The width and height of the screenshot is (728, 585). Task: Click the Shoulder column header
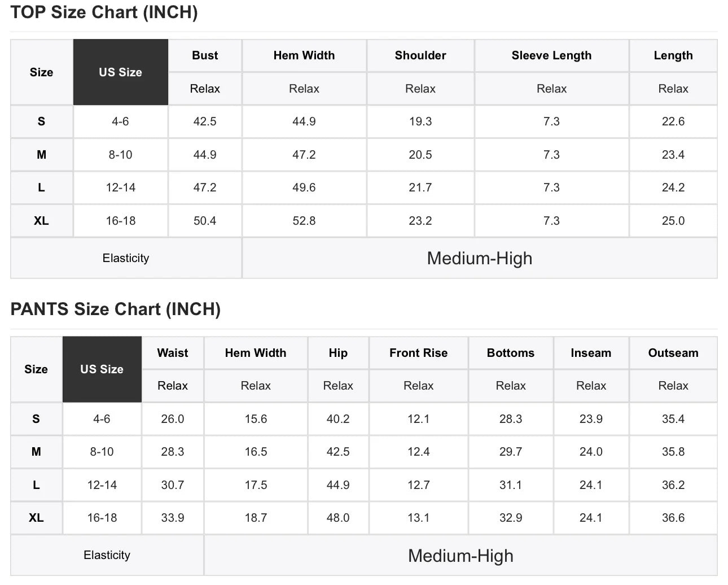(x=420, y=55)
